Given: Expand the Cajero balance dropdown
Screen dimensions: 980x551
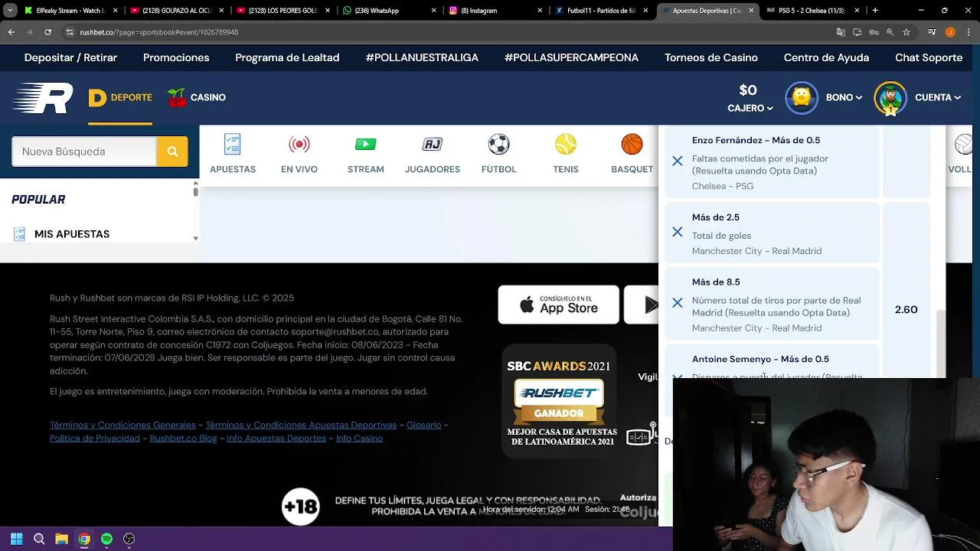Looking at the screenshot, I should click(750, 108).
